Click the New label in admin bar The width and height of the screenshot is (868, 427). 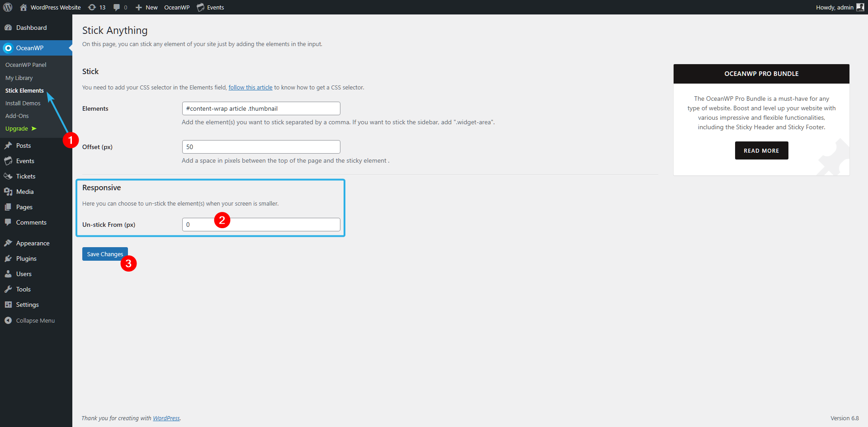151,7
